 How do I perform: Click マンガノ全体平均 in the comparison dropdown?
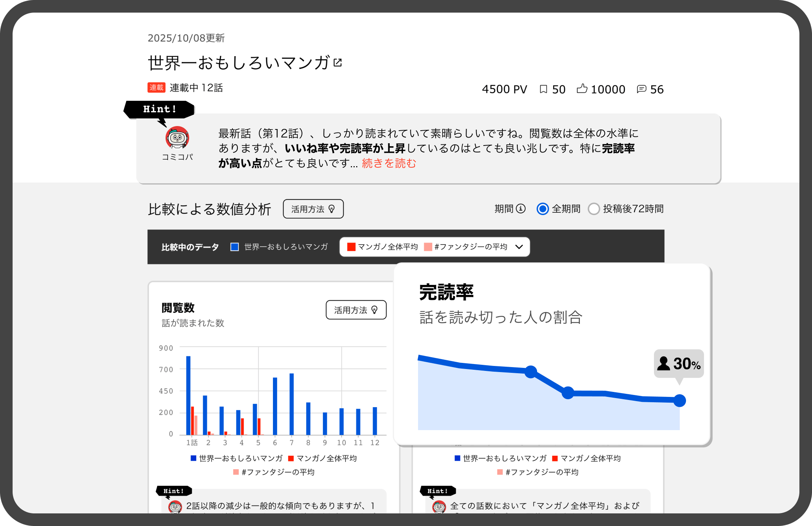click(387, 247)
